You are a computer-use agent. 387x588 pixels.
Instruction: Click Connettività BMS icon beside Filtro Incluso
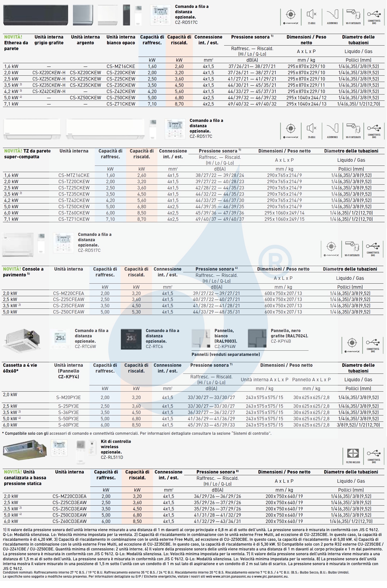tap(374, 455)
